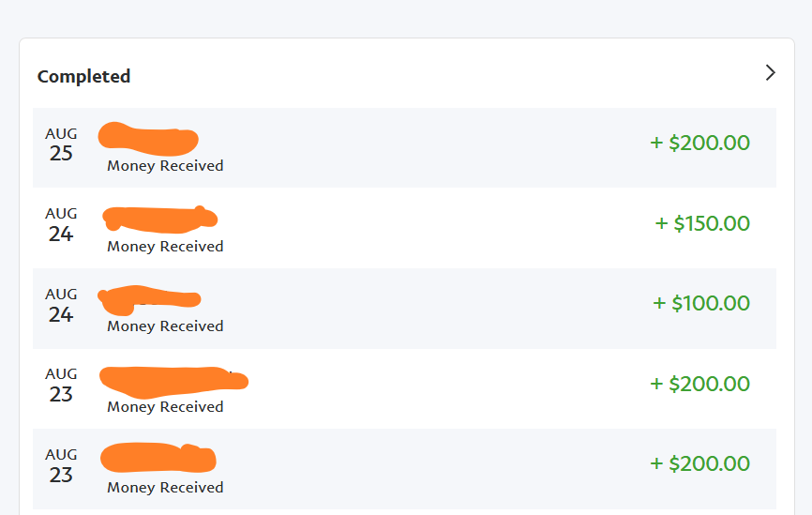
Task: Click the redacted name on $100.00 row
Action: click(x=149, y=299)
